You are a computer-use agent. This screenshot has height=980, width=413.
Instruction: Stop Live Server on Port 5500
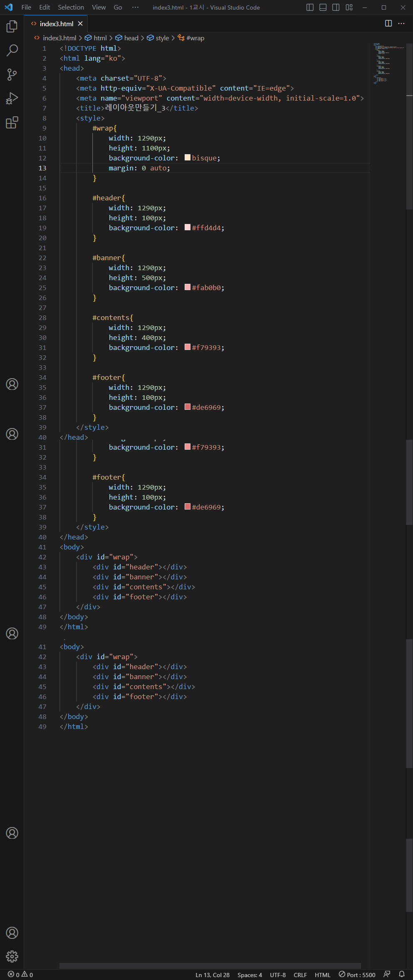click(357, 975)
